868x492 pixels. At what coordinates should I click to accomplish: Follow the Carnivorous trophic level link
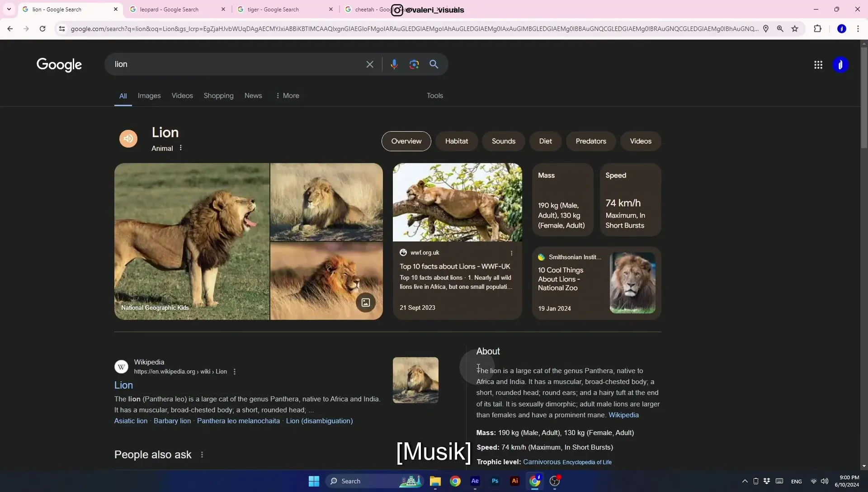click(x=542, y=462)
